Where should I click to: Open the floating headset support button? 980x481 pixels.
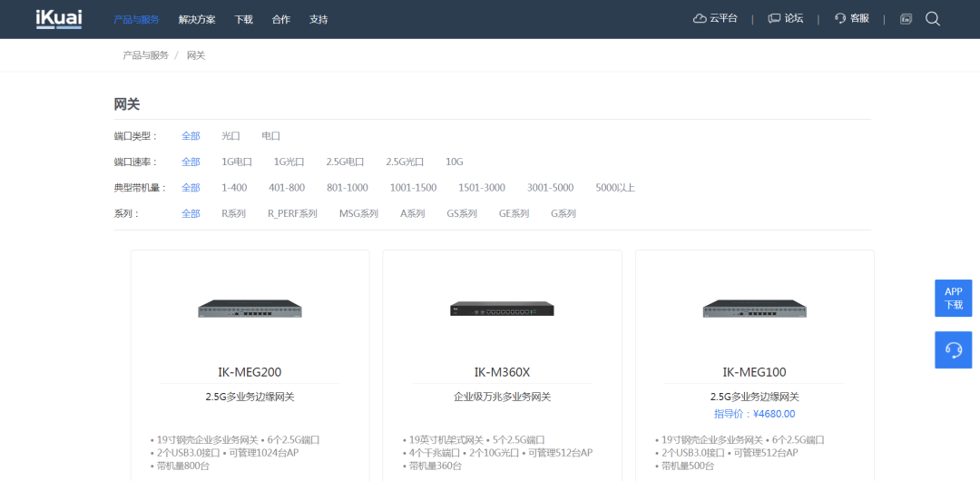pos(953,349)
